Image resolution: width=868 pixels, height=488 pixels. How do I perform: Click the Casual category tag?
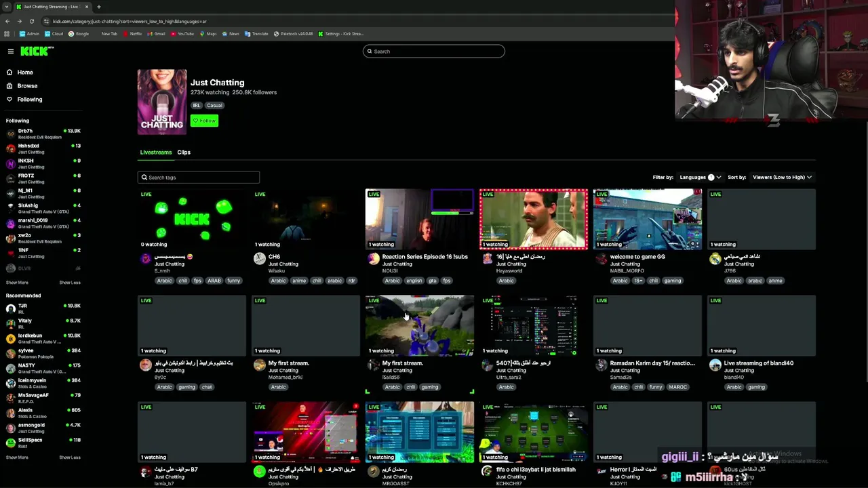point(214,106)
